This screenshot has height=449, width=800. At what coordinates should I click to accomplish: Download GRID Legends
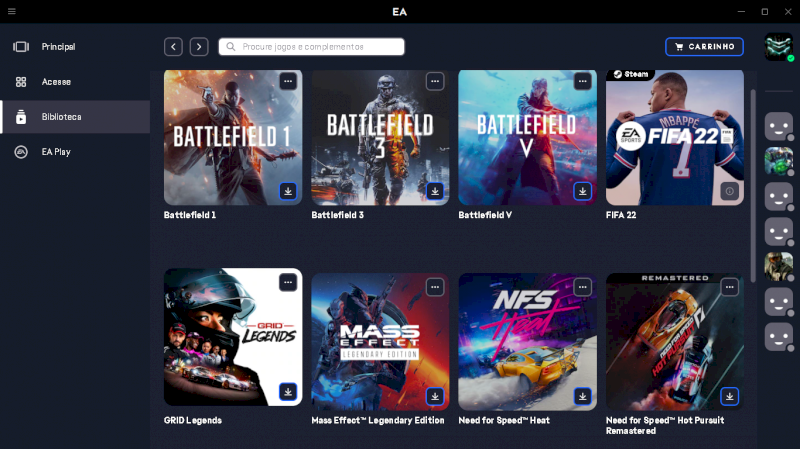coord(288,392)
